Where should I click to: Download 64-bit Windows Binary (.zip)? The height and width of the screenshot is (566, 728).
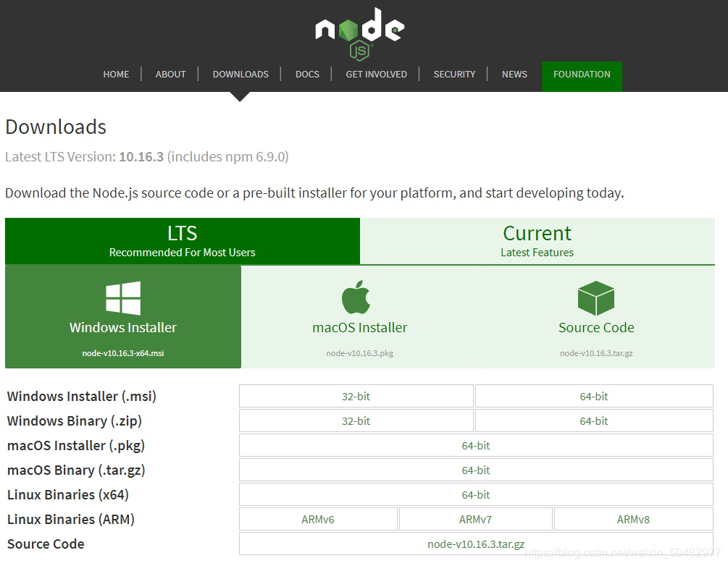point(594,421)
